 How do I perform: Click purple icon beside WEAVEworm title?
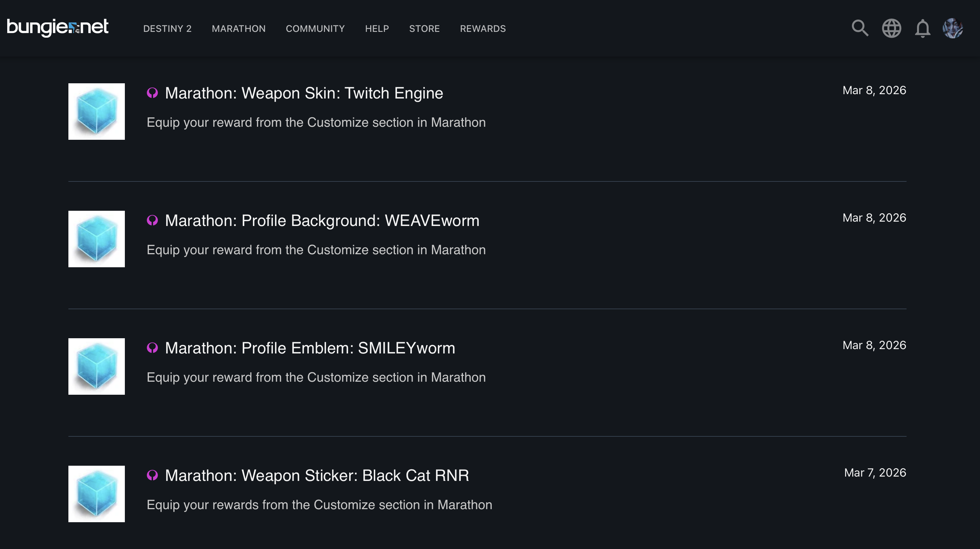pos(153,221)
